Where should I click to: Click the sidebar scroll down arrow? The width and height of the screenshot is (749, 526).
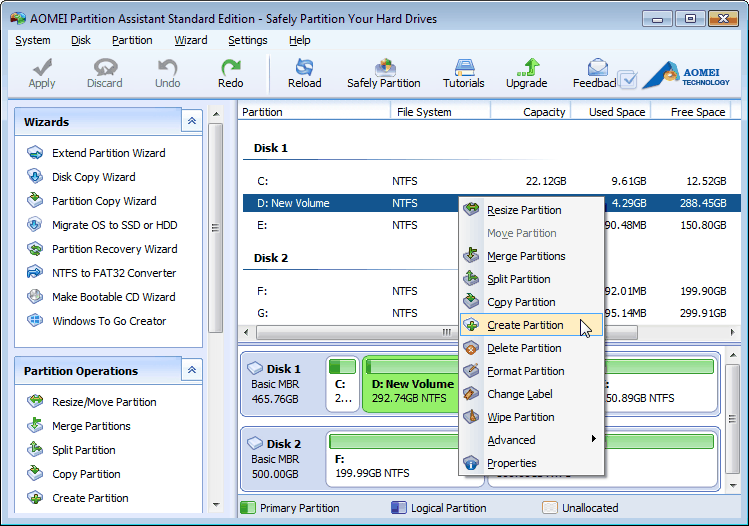[216, 505]
